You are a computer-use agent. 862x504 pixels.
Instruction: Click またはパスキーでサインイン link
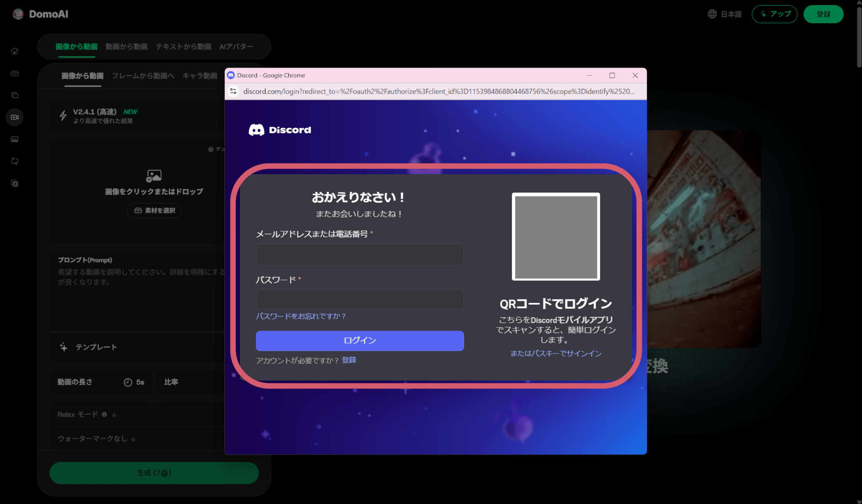coord(556,353)
